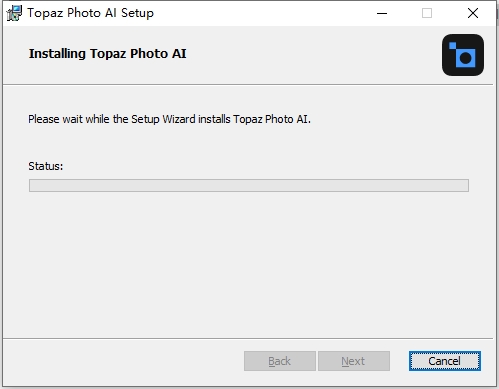Image resolution: width=499 pixels, height=389 pixels.
Task: Click the word Setup in the title bar
Action: tap(137, 13)
